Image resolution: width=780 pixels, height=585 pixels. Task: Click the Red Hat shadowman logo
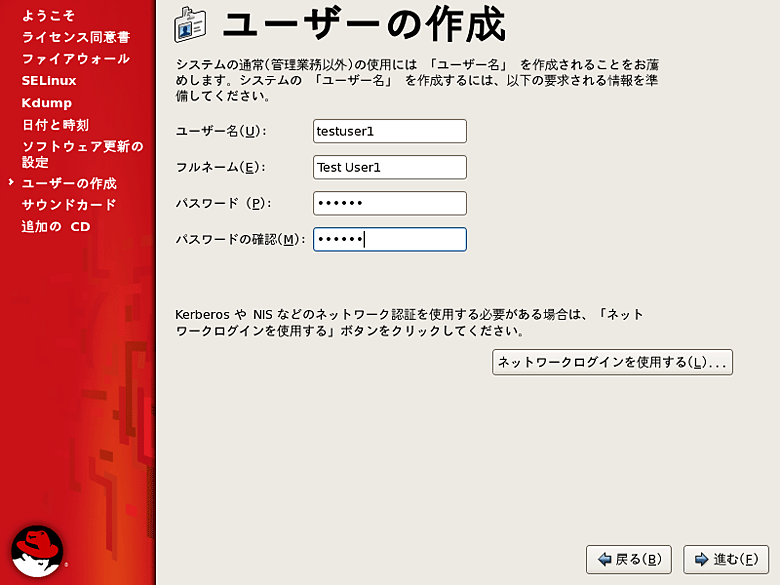[38, 551]
